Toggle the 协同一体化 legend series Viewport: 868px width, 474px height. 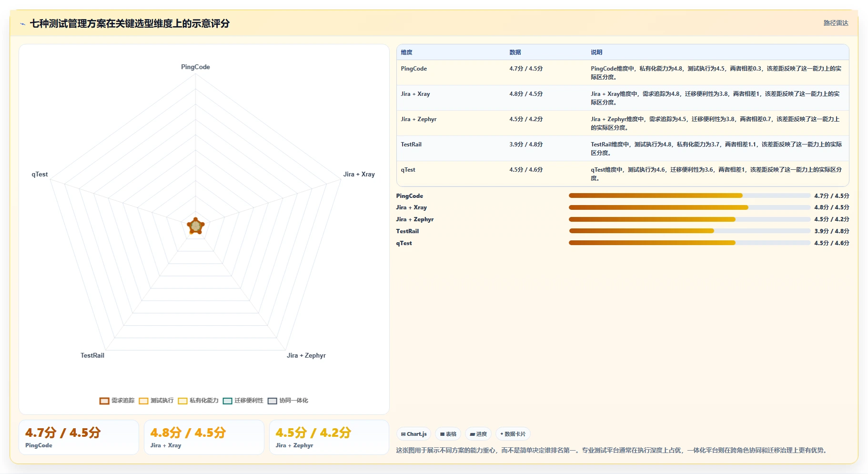tap(288, 401)
